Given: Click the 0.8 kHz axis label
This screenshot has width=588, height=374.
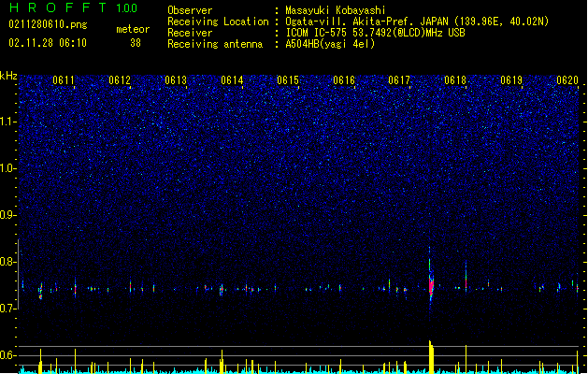Looking at the screenshot, I should (8, 262).
